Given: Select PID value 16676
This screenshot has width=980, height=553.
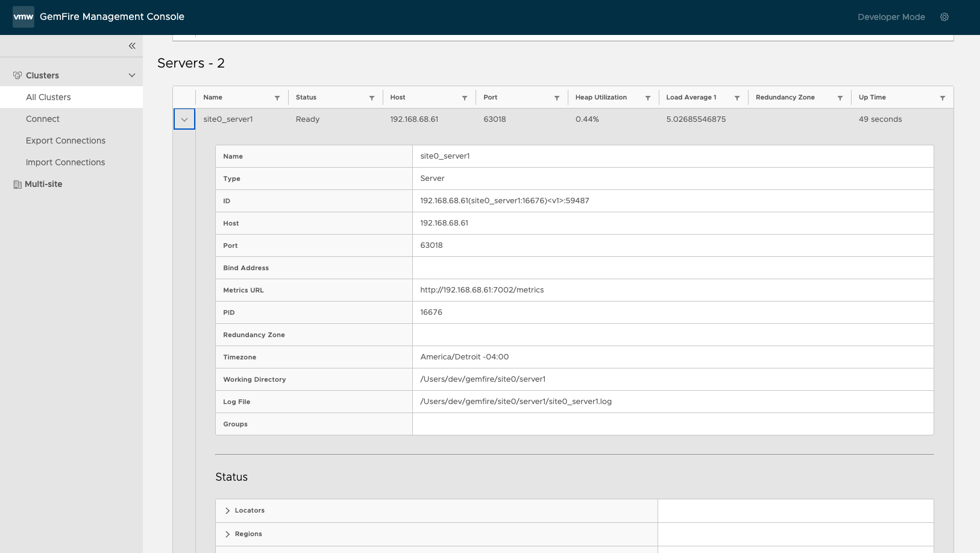Looking at the screenshot, I should click(431, 312).
